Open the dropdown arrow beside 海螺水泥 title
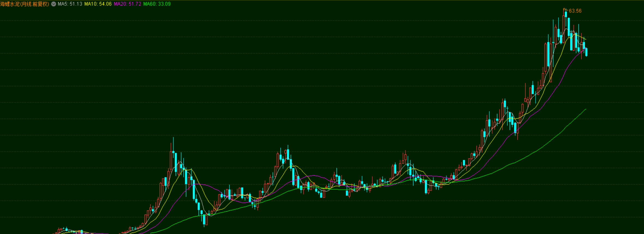Screen dimensions: 644x234 click(54, 4)
